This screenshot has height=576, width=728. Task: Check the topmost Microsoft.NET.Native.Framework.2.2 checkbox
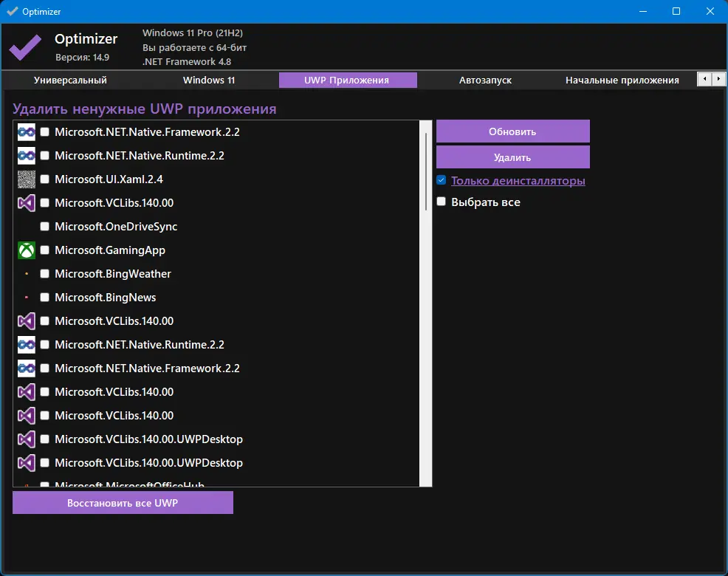click(44, 132)
